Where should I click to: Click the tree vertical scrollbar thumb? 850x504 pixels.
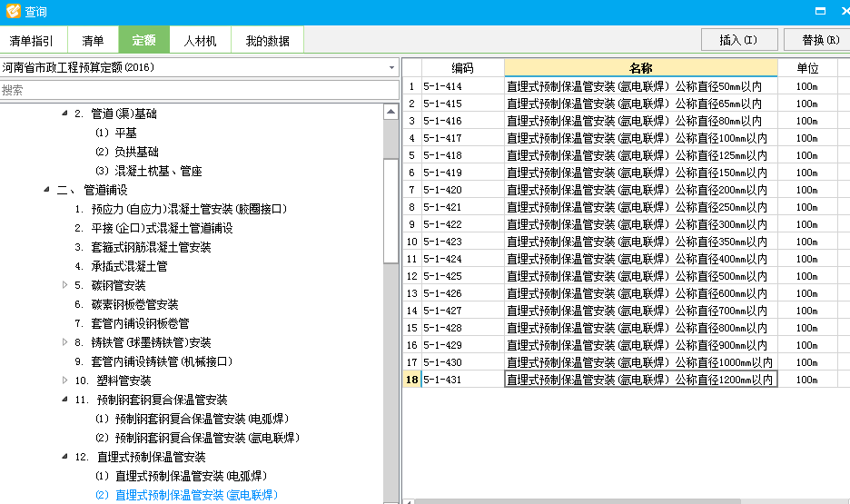tap(390, 211)
